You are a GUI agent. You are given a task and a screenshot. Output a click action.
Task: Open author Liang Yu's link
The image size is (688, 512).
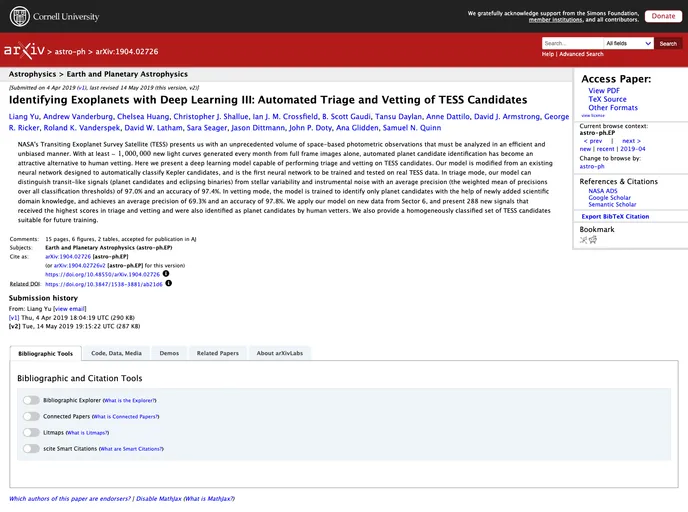pos(24,117)
